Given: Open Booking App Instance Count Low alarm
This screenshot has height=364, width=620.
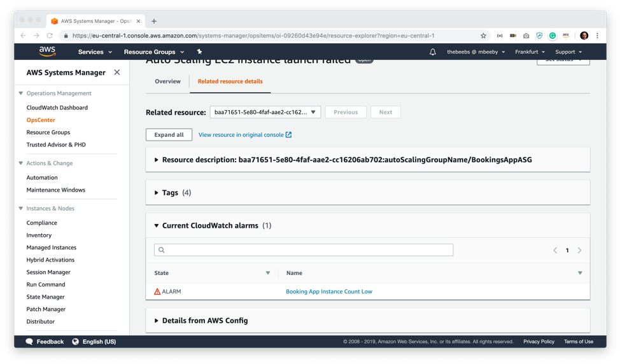Looking at the screenshot, I should [329, 291].
